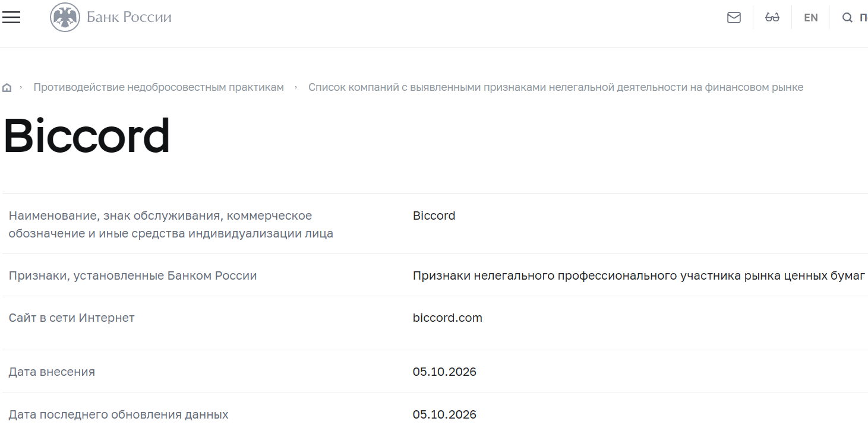The height and width of the screenshot is (434, 868).
Task: Select the biccord.com website text
Action: (447, 318)
